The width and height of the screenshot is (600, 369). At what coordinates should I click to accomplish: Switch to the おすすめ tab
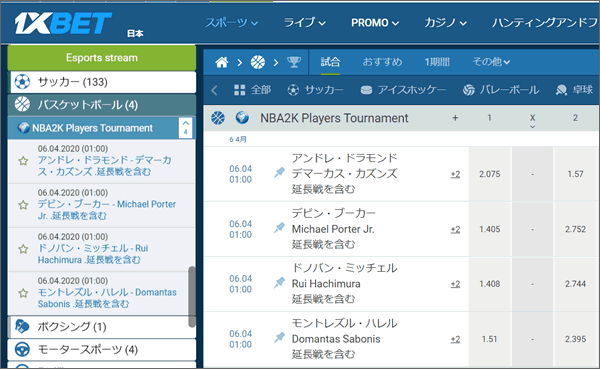pos(382,62)
